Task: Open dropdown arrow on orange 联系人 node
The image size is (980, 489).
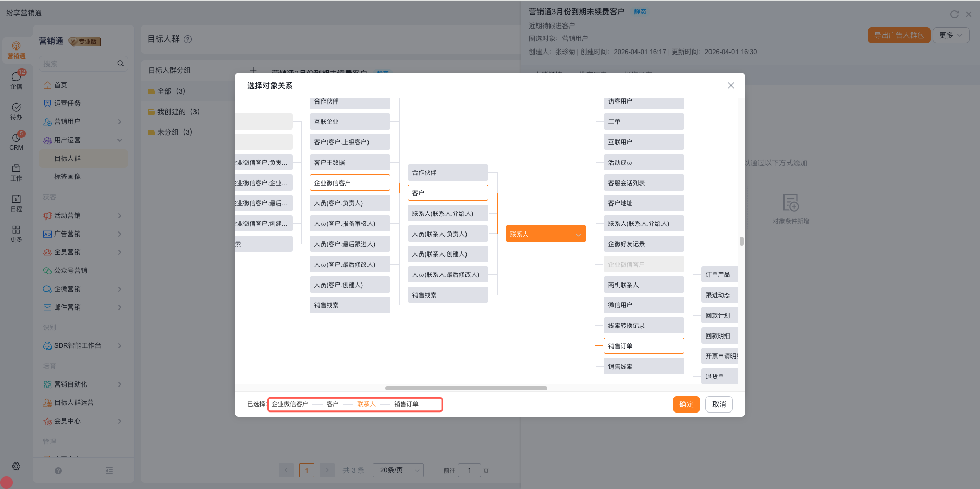Action: [578, 235]
